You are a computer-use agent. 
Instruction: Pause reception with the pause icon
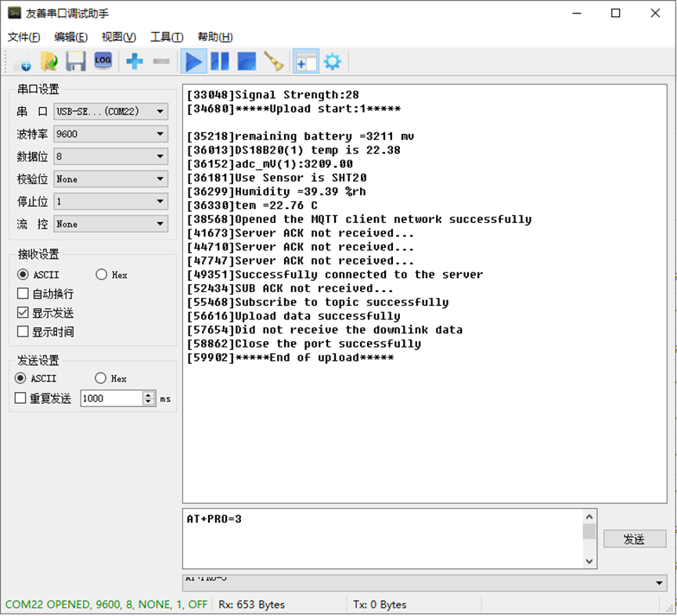coord(220,61)
